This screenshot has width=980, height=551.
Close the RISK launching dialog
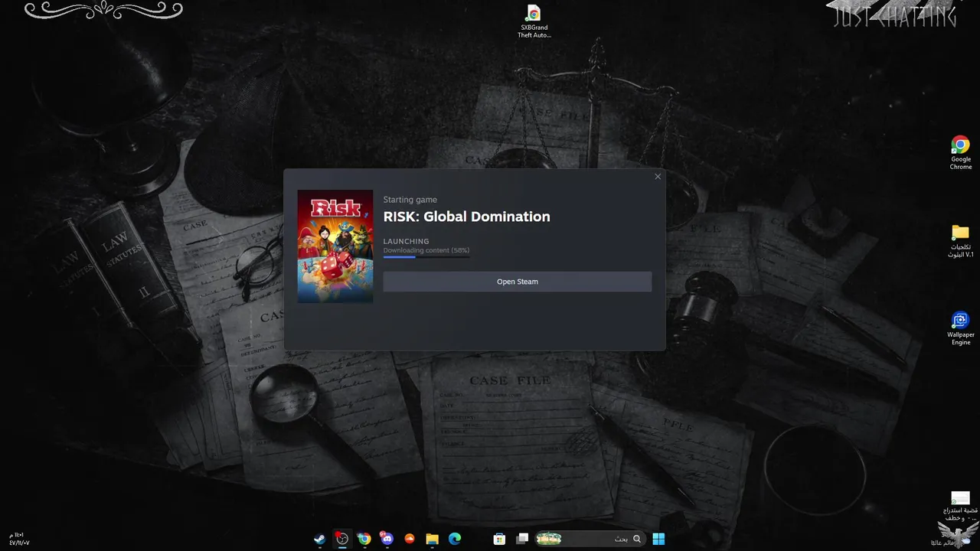(658, 177)
